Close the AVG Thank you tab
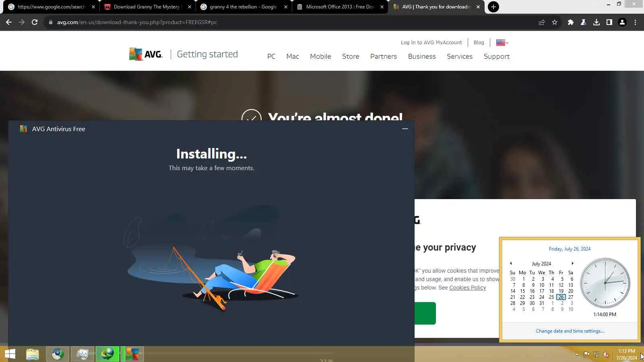 tap(478, 7)
